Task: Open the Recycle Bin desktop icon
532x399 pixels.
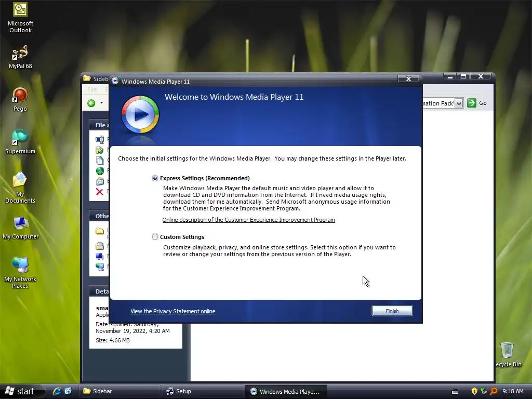Action: (x=508, y=354)
